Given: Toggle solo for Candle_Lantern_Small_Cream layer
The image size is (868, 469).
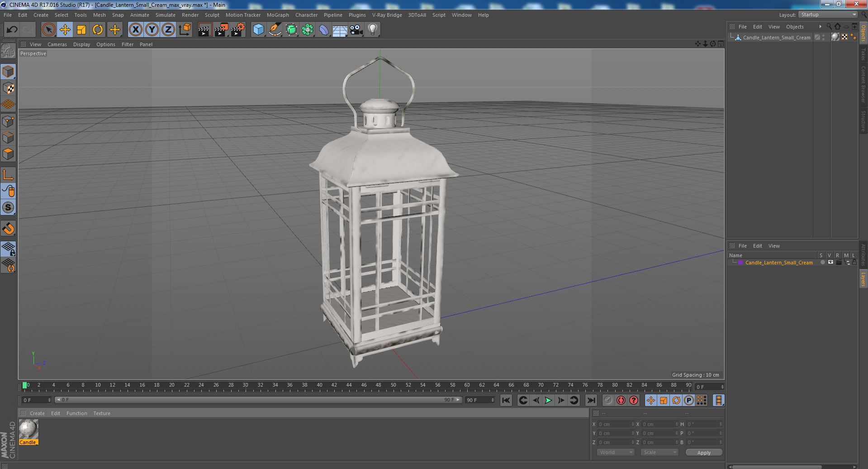Looking at the screenshot, I should 822,263.
